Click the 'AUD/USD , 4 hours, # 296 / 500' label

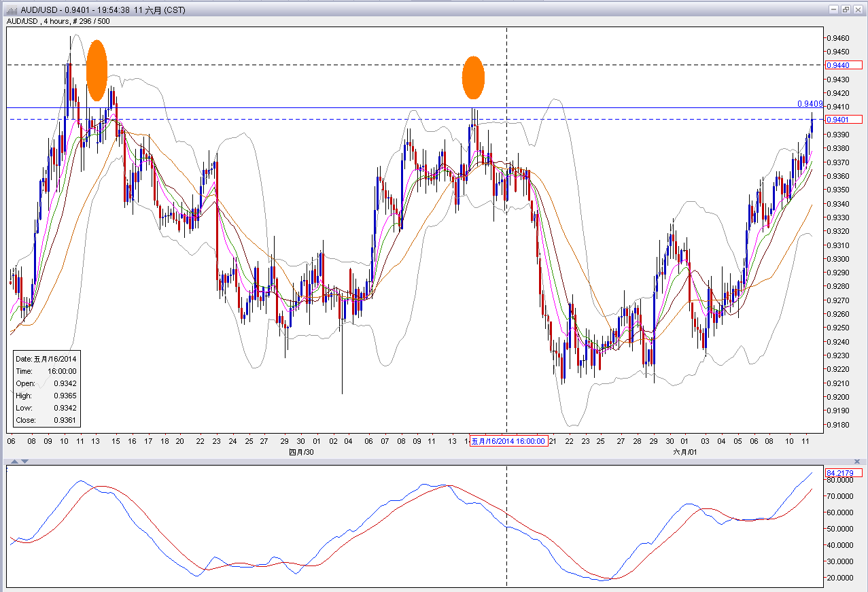(x=58, y=21)
